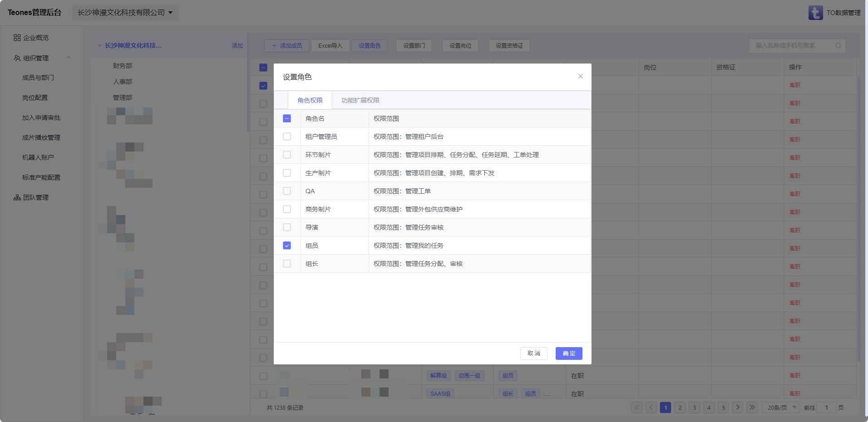
Task: Click the 企业概览 grid icon in sidebar
Action: (x=17, y=38)
